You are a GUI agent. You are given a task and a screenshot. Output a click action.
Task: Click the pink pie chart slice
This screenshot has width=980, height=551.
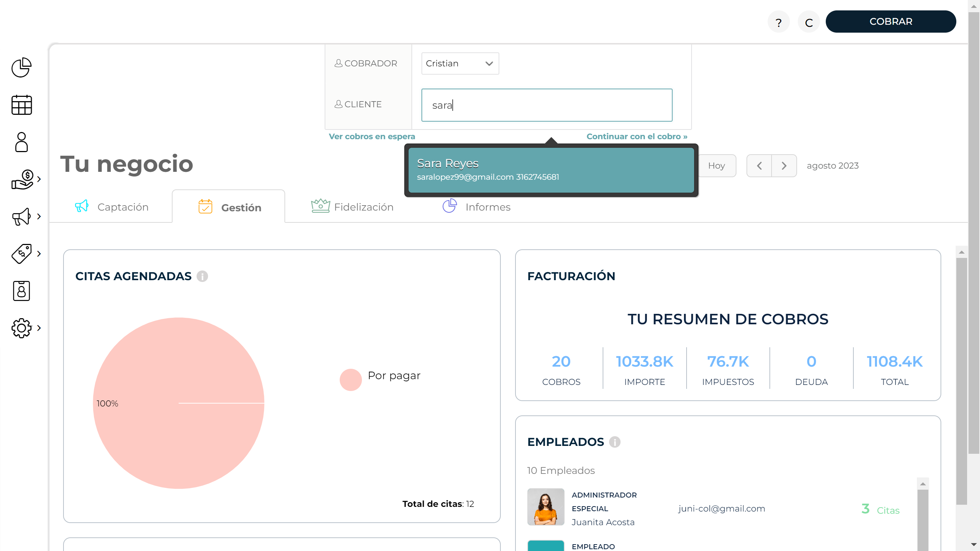[178, 403]
